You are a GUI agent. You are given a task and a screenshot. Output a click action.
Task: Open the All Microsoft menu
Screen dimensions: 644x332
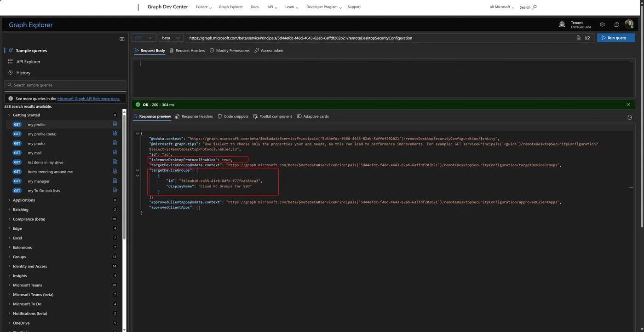tap(502, 7)
